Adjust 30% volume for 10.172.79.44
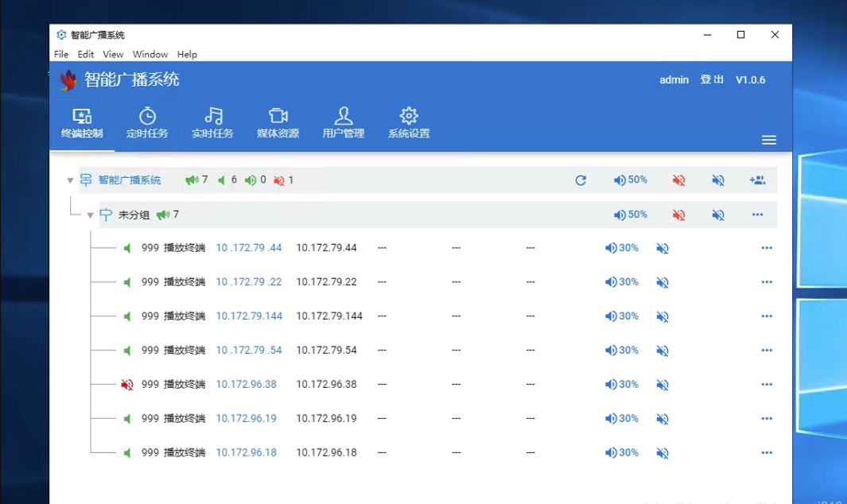The width and height of the screenshot is (847, 504). 622,248
